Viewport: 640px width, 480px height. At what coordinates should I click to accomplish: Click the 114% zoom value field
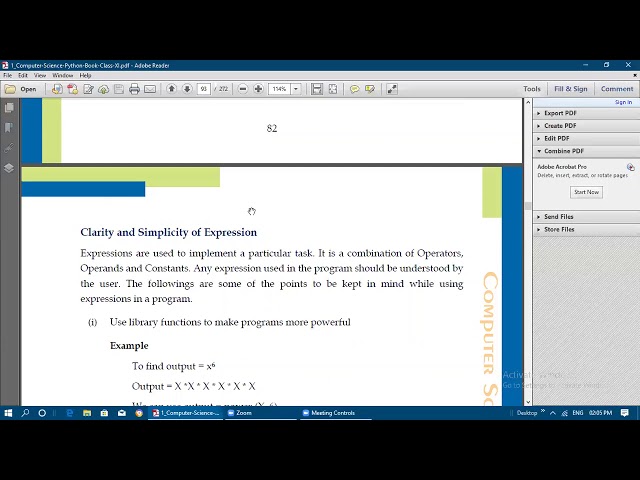pos(280,89)
